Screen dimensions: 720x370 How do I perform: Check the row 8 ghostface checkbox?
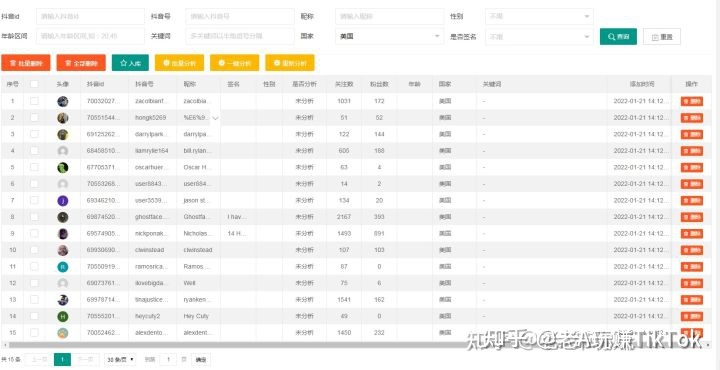[34, 217]
